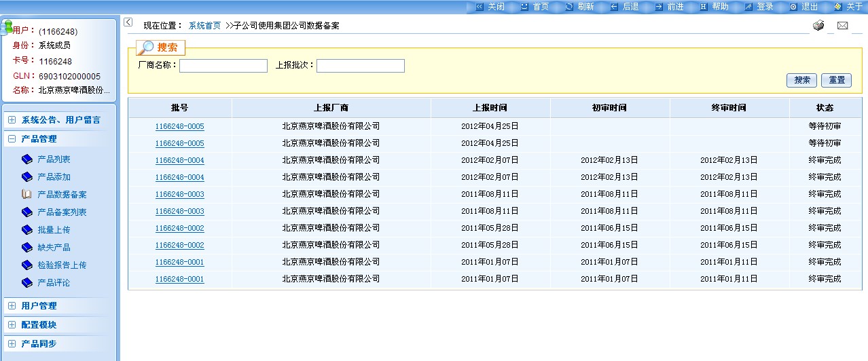Click the open book icon beside 产品数据备案

[27, 195]
